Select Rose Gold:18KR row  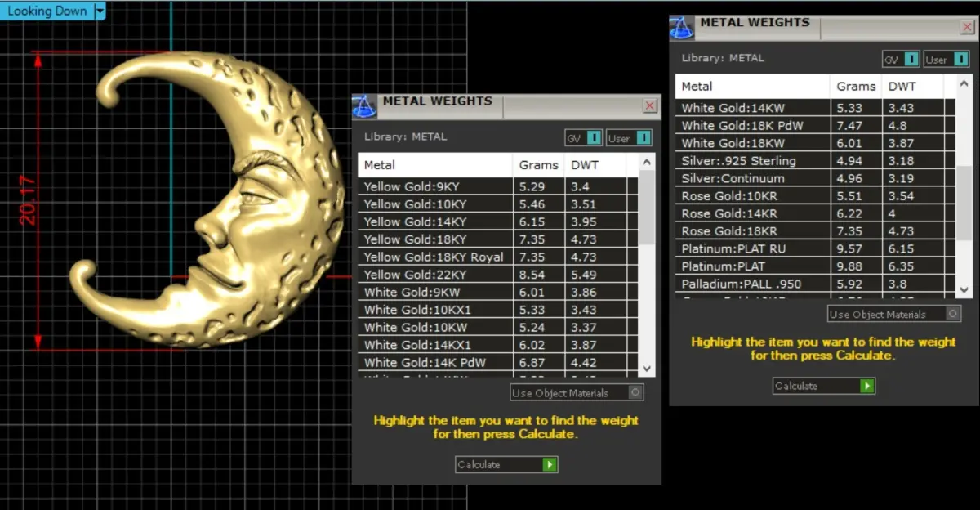[x=816, y=231]
